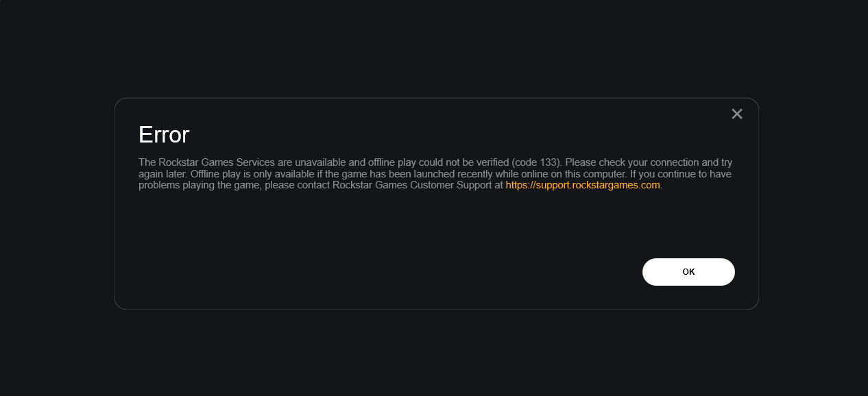Click the word "unavailable" in the message
The height and width of the screenshot is (396, 868).
point(320,162)
